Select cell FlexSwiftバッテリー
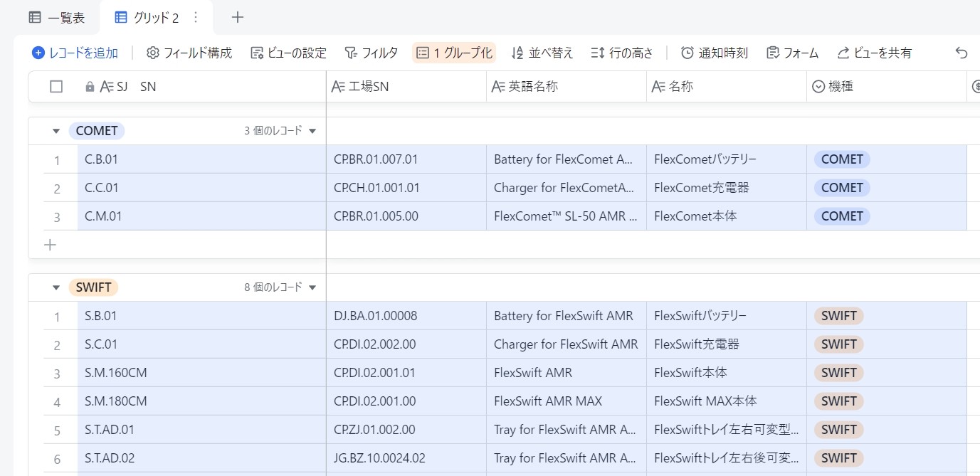980x476 pixels. click(x=727, y=316)
